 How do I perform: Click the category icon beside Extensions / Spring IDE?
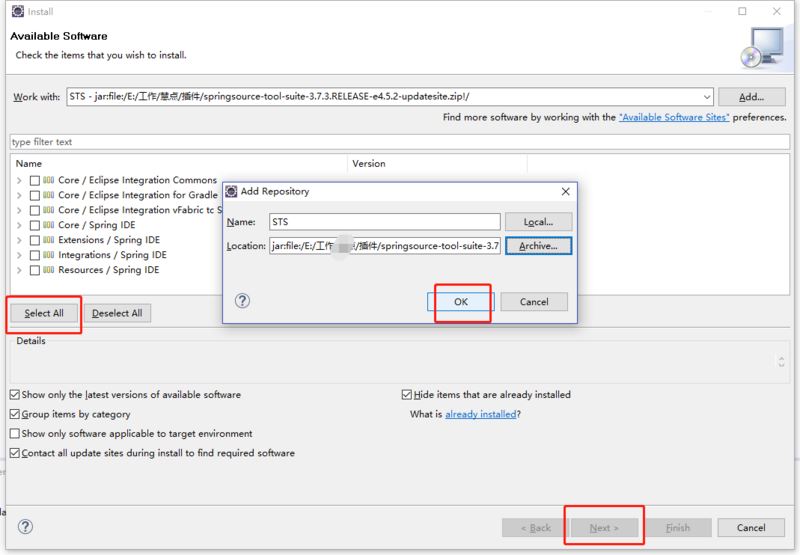pos(48,240)
